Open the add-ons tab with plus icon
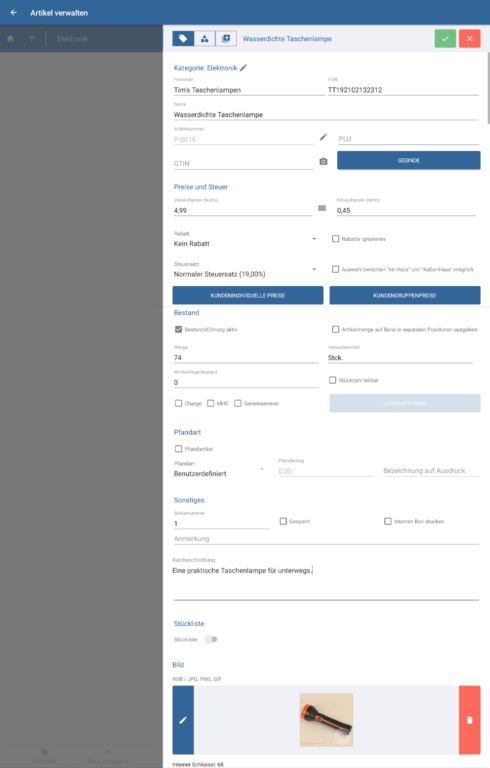Image resolution: width=490 pixels, height=768 pixels. pyautogui.click(x=226, y=38)
